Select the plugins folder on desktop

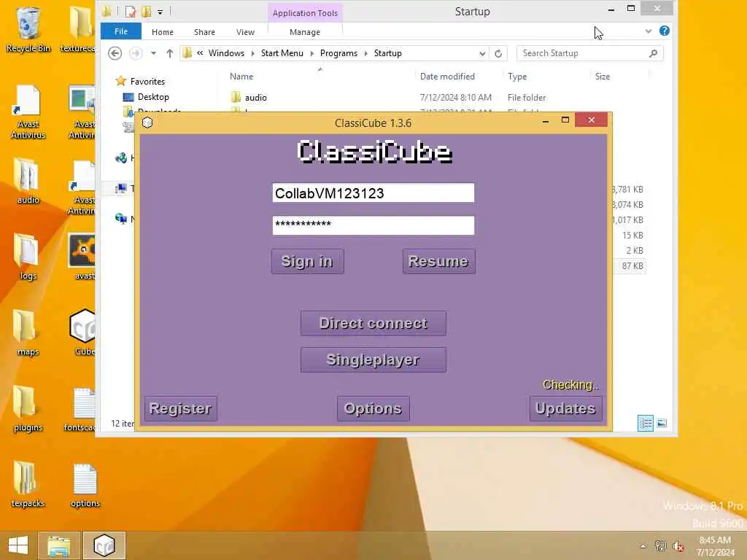(28, 408)
